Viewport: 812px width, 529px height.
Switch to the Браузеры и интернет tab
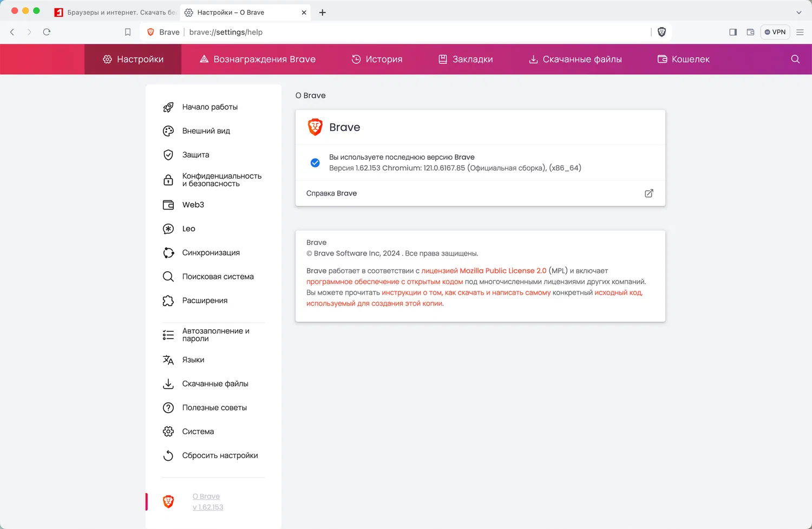click(x=115, y=12)
